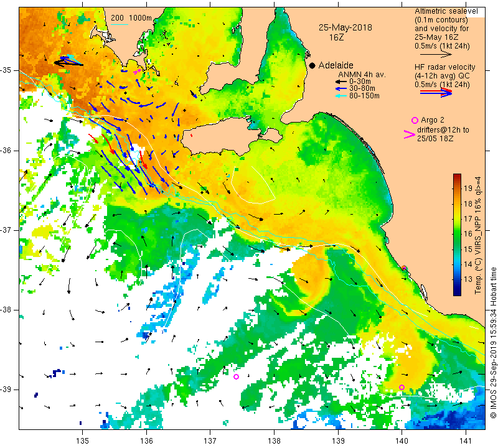Click the 'ANMN 4h av.' legend heading
Viewport: 498px width, 448px height.
coord(362,75)
